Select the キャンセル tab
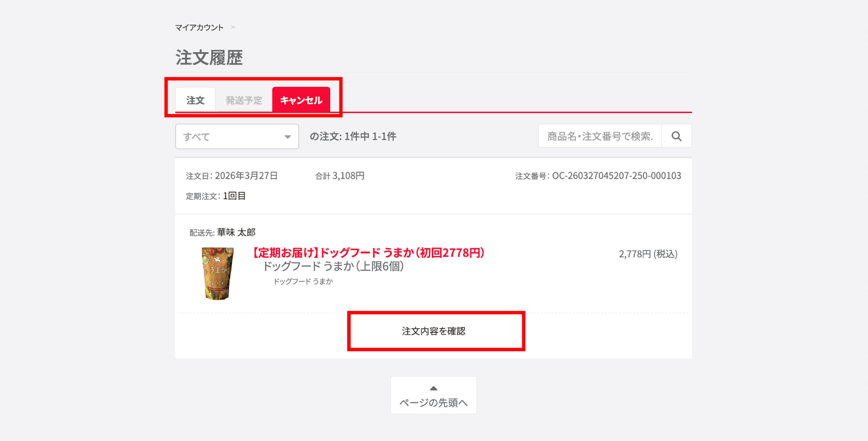868x441 pixels. pyautogui.click(x=301, y=100)
